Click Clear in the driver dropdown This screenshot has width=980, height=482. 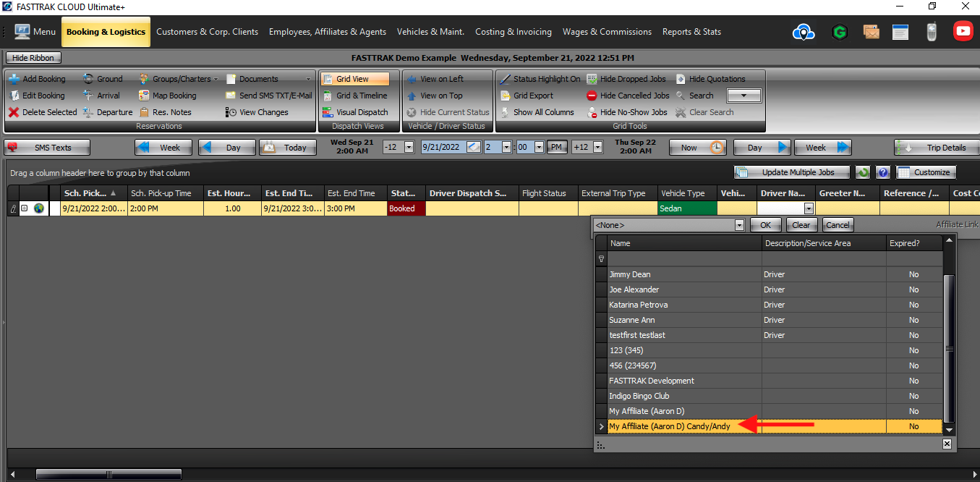pos(802,225)
